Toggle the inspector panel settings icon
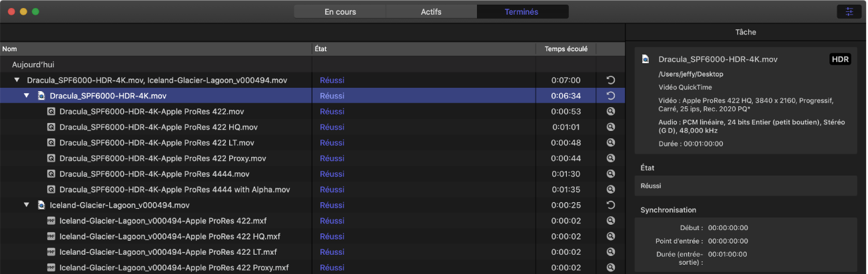 pos(849,12)
